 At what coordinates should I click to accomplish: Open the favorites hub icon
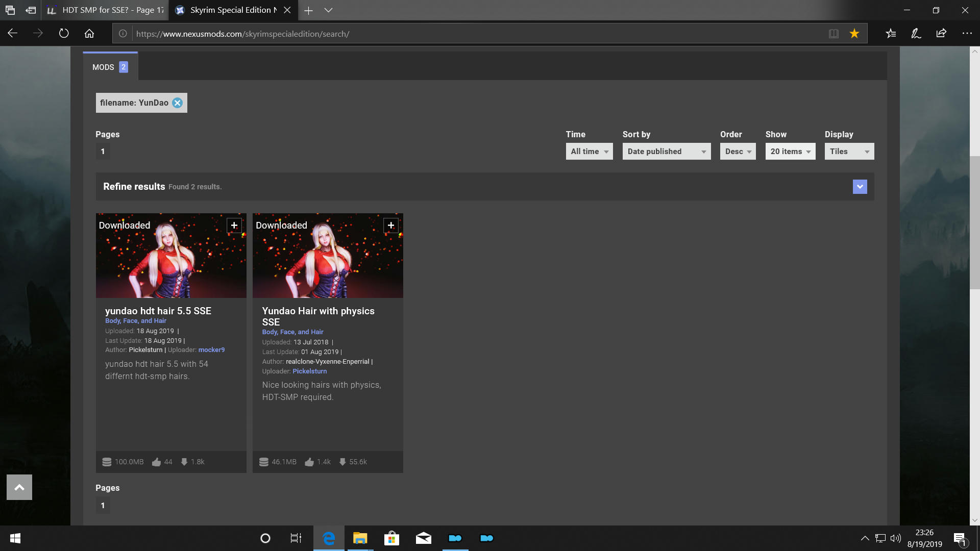tap(891, 34)
